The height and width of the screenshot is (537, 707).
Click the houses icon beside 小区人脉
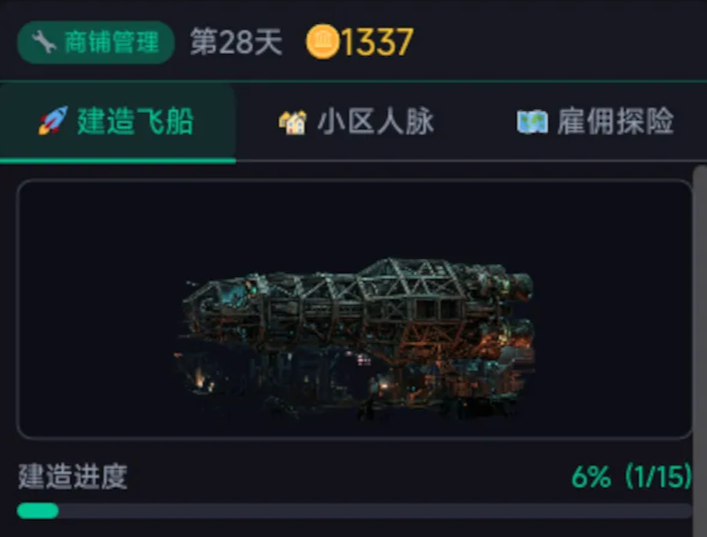pyautogui.click(x=292, y=122)
